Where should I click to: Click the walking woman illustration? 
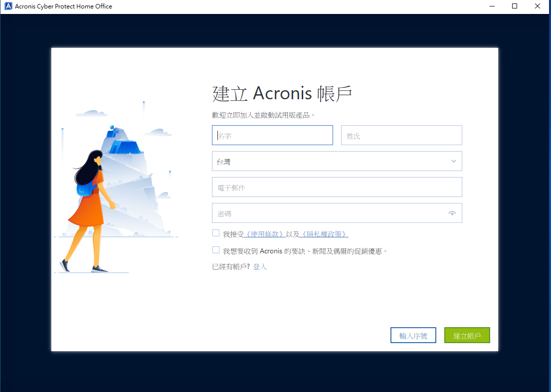click(91, 209)
